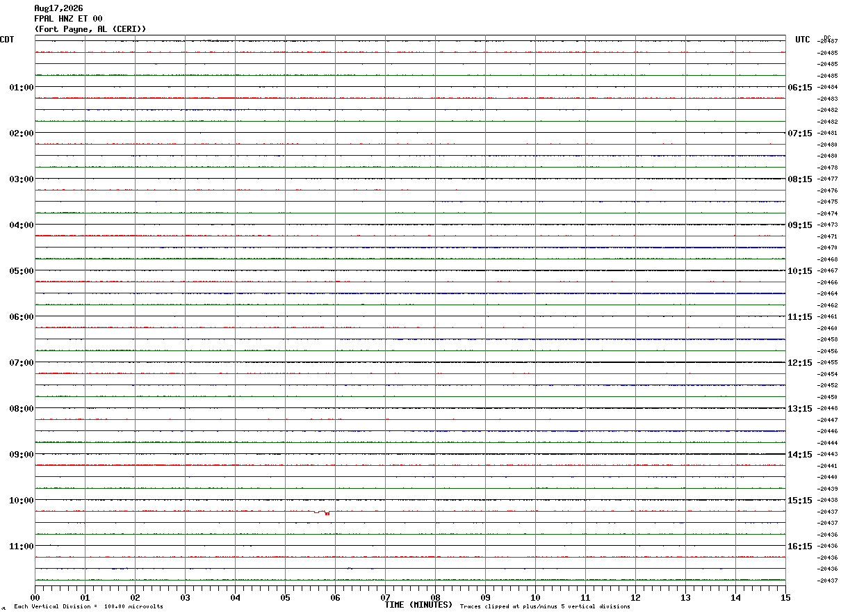Click the red signal glitch near 10:15 trace
The height and width of the screenshot is (616, 841).
coord(321,512)
